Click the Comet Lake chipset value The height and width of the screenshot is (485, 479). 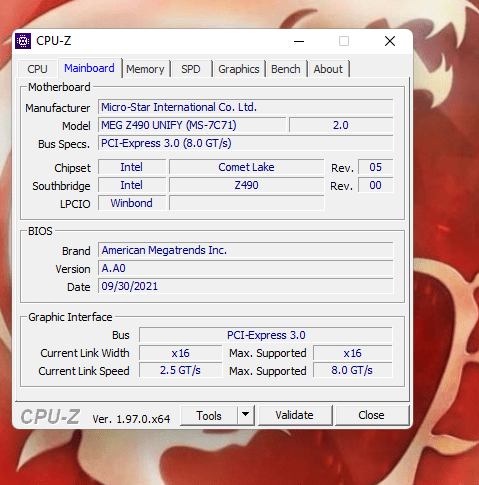[x=246, y=167]
